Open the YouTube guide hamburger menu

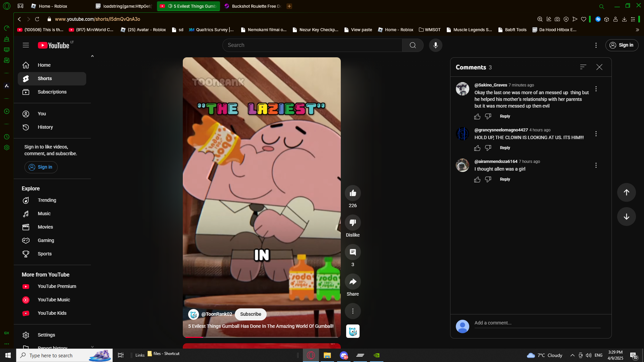(x=26, y=45)
